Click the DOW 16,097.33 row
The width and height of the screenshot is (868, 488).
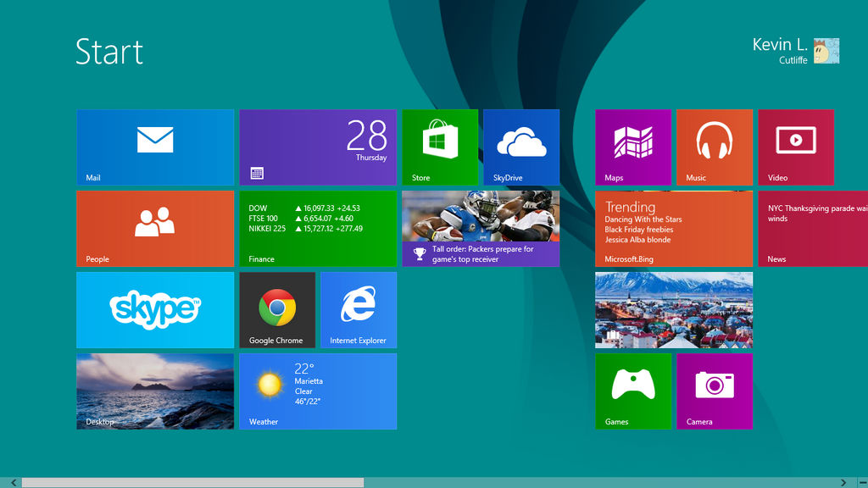click(x=304, y=208)
